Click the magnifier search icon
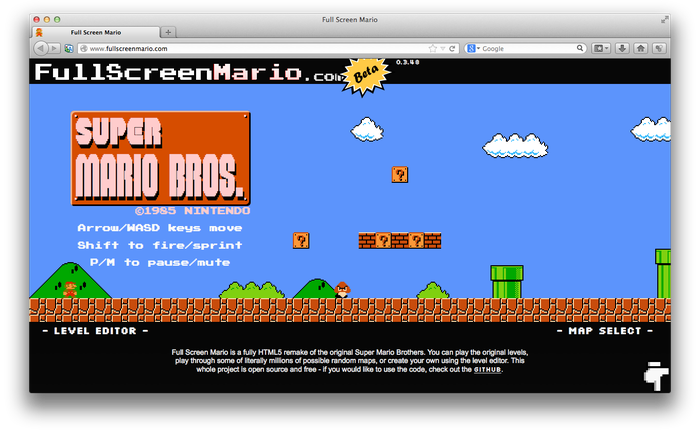The height and width of the screenshot is (430, 700). click(579, 48)
